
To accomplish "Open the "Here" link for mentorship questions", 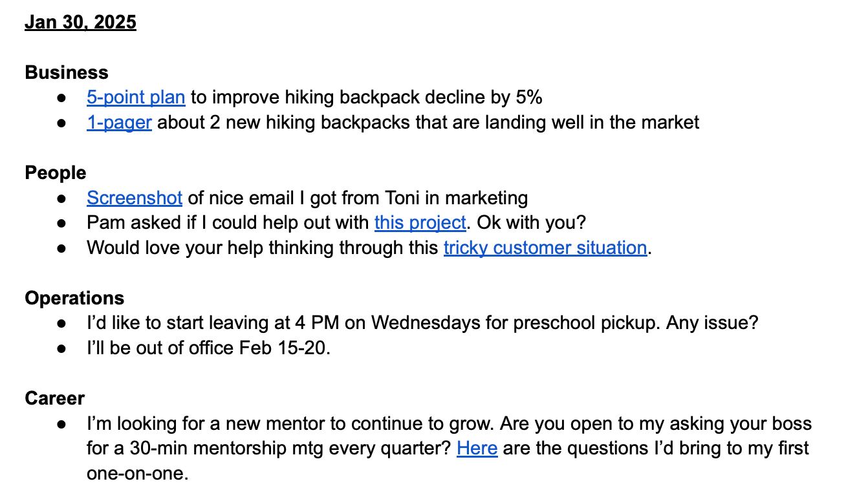I will tap(477, 448).
